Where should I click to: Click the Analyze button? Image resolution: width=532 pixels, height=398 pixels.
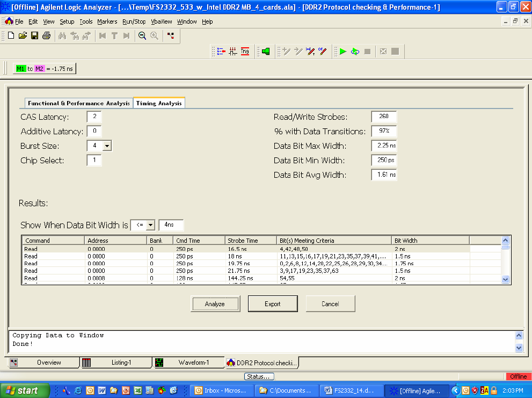(x=215, y=304)
